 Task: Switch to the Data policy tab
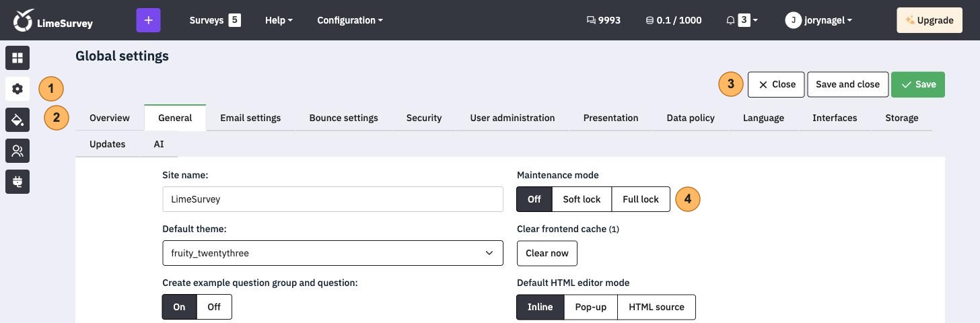(691, 118)
